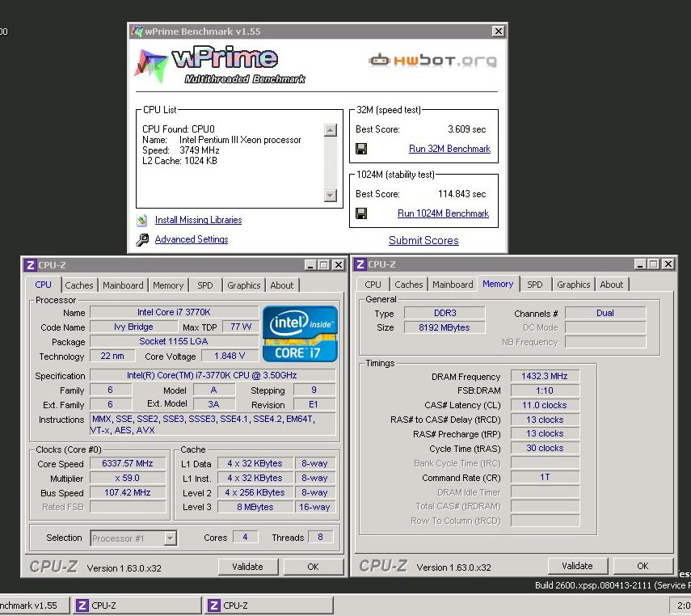Open second CPU-Z taskbar button
691x616 pixels.
[269, 605]
